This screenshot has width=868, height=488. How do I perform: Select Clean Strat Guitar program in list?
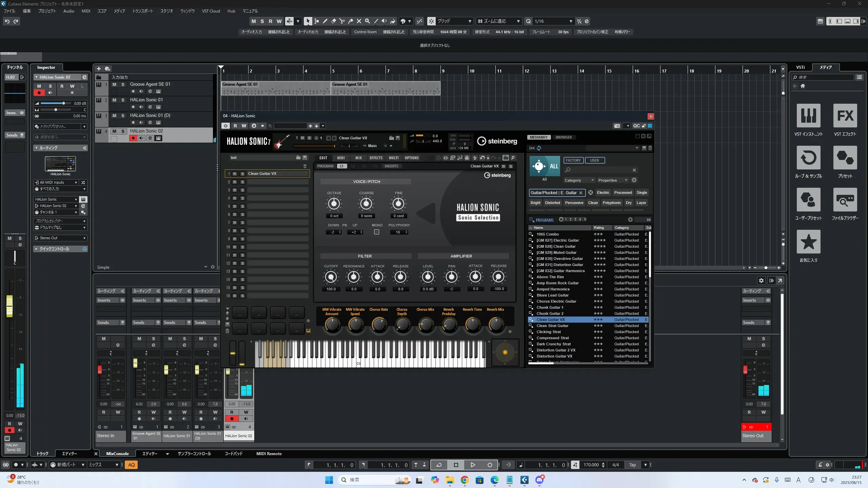coord(552,326)
